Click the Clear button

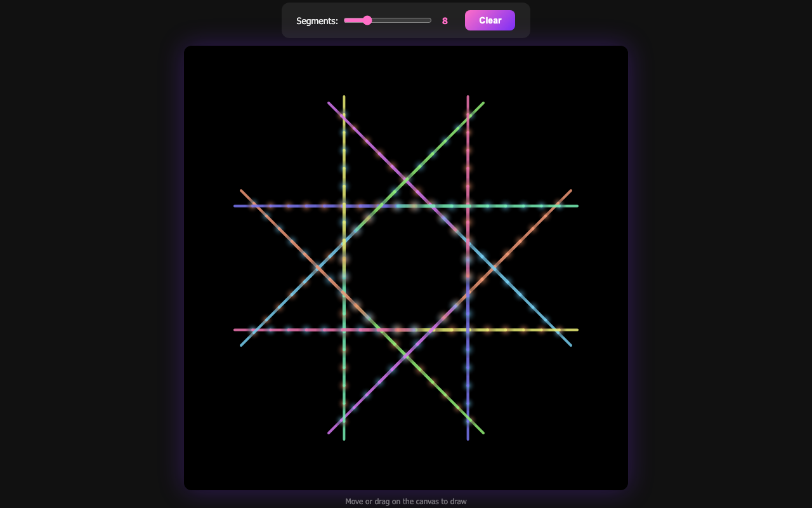coord(490,20)
